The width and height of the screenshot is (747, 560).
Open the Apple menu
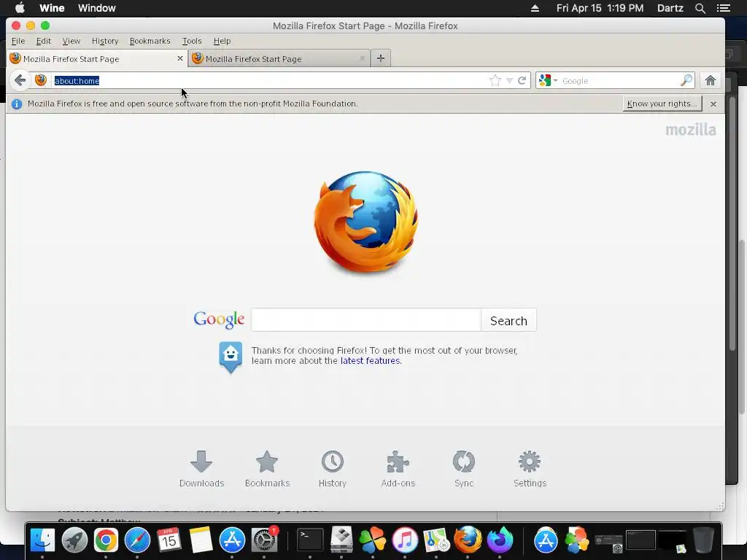pos(20,8)
